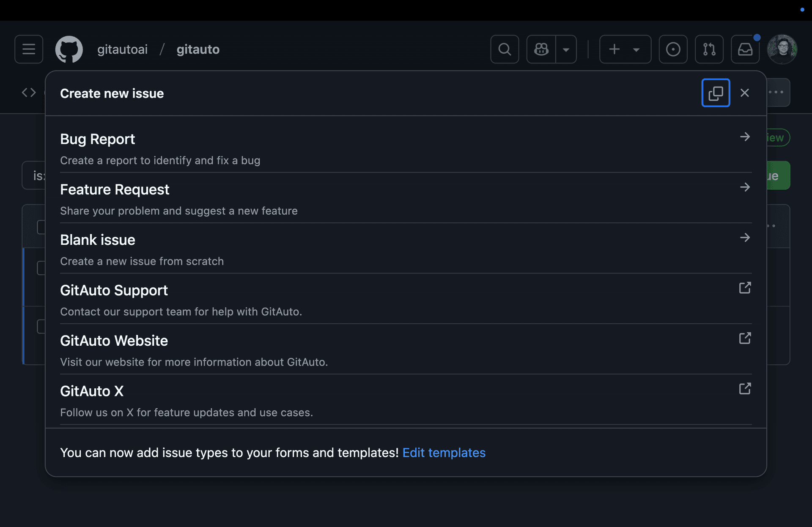Screen dimensions: 812x527
Task: Click the issues tracker icon in the header
Action: pos(673,49)
